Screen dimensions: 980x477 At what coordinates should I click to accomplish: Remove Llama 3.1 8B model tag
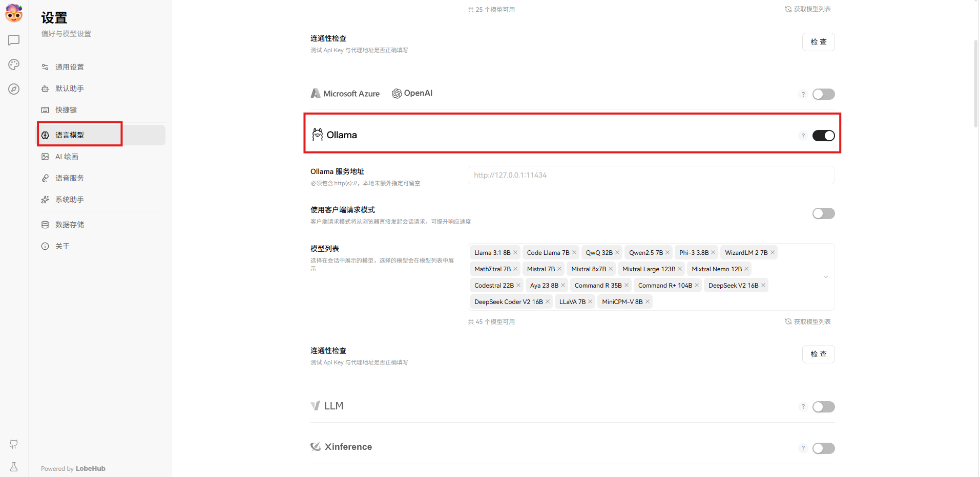[515, 253]
